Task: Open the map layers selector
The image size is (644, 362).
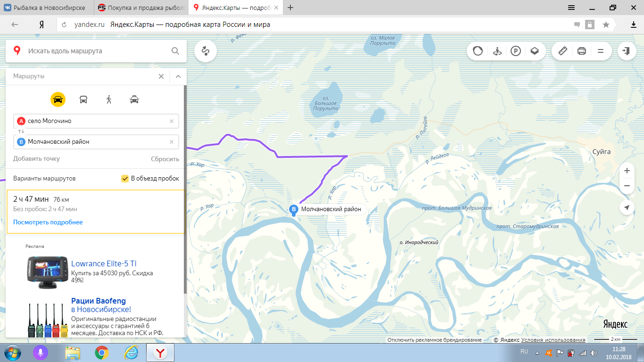Action: [534, 51]
